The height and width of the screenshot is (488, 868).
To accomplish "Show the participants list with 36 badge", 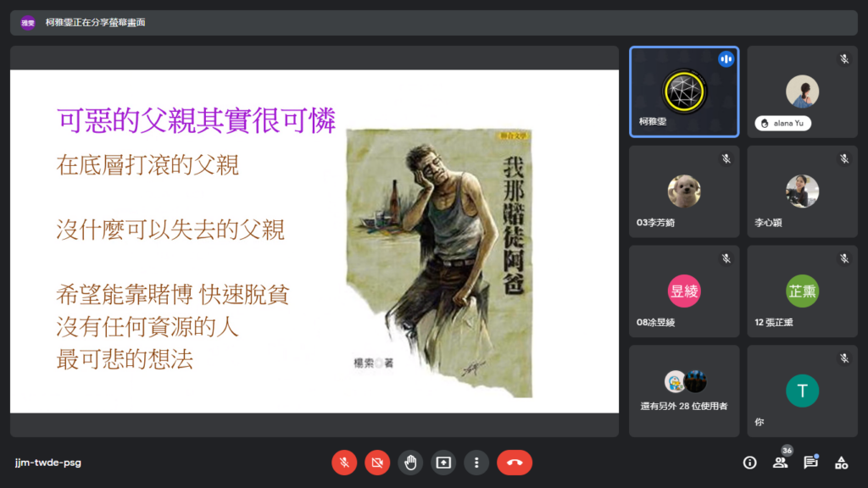I will pyautogui.click(x=781, y=463).
